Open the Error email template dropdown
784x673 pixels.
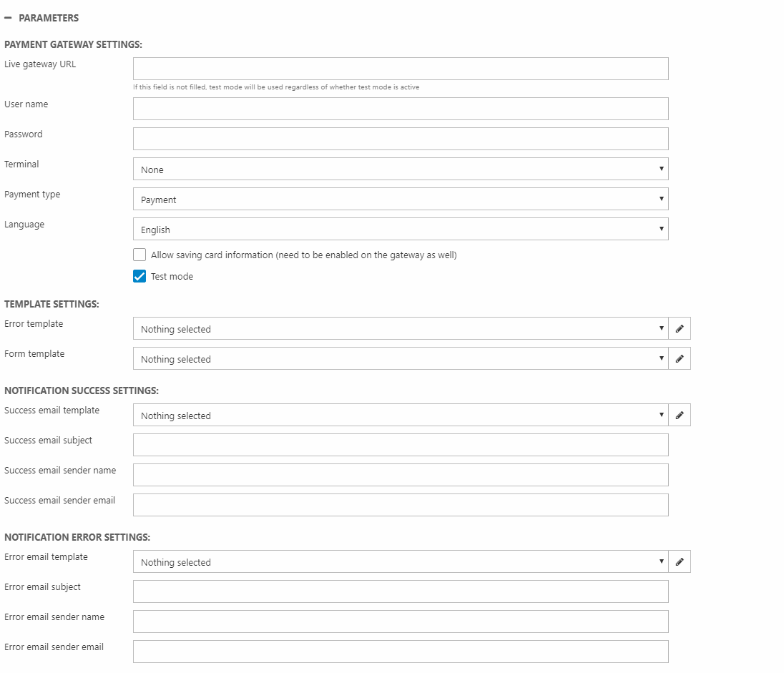(x=401, y=562)
